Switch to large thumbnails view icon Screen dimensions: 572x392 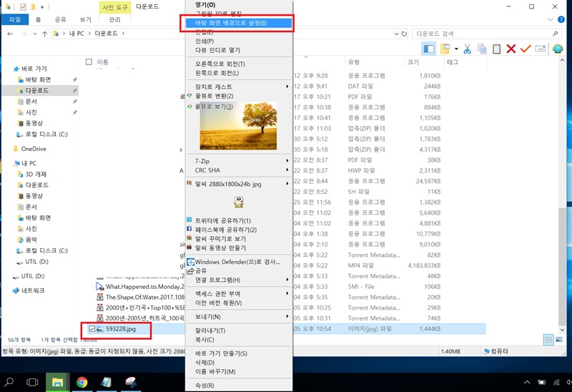coord(559,340)
